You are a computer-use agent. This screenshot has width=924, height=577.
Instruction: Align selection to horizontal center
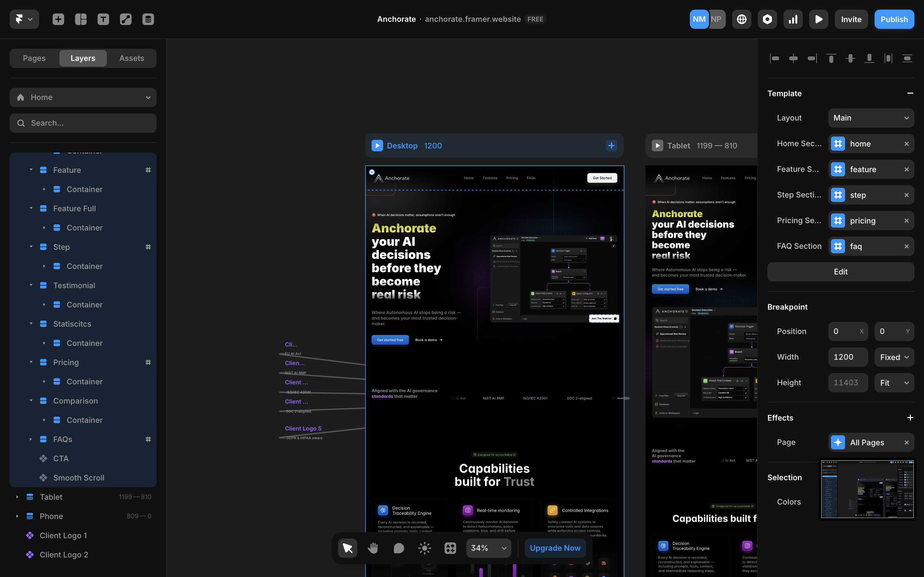794,58
